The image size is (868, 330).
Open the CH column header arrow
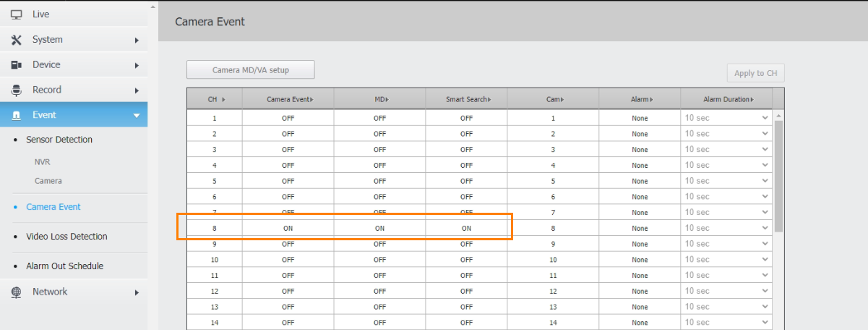[x=223, y=99]
